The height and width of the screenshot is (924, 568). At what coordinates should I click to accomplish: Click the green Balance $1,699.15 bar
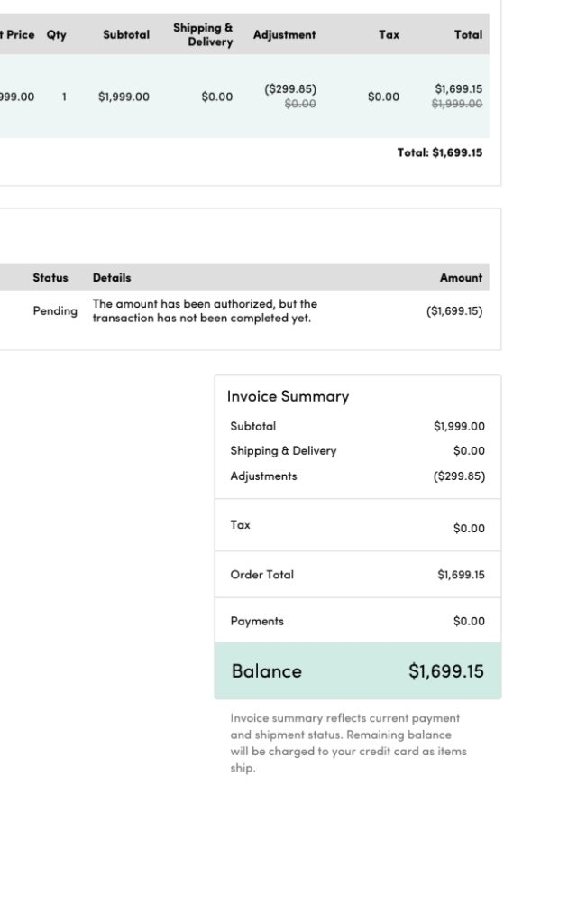[x=358, y=671]
